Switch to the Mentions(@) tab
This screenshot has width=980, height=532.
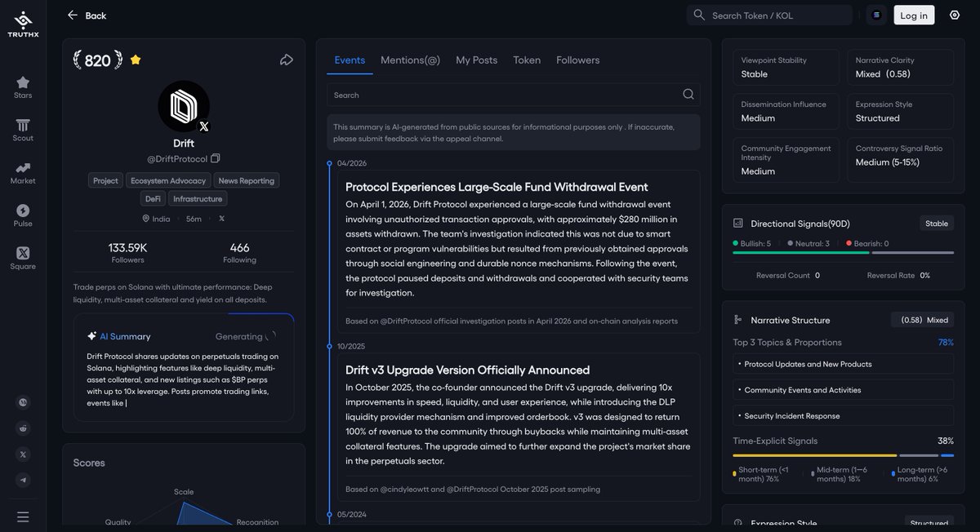point(410,60)
